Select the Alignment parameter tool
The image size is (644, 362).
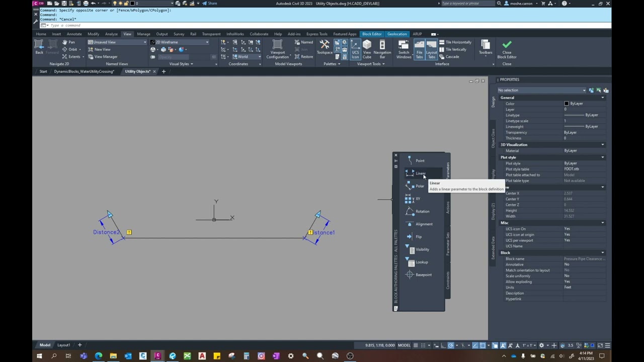pos(419,224)
